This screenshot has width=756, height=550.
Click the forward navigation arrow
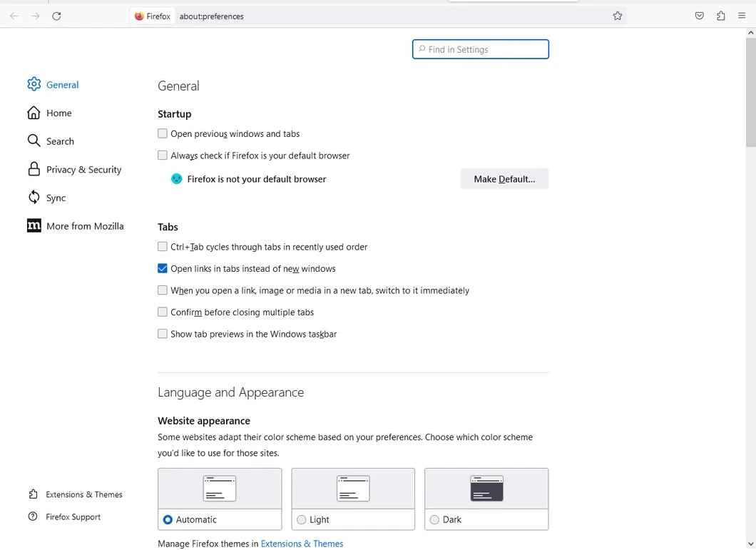coord(35,16)
